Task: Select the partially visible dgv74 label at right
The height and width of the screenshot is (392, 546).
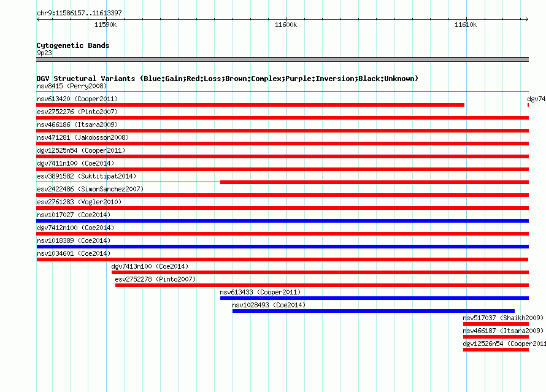Action: (537, 99)
